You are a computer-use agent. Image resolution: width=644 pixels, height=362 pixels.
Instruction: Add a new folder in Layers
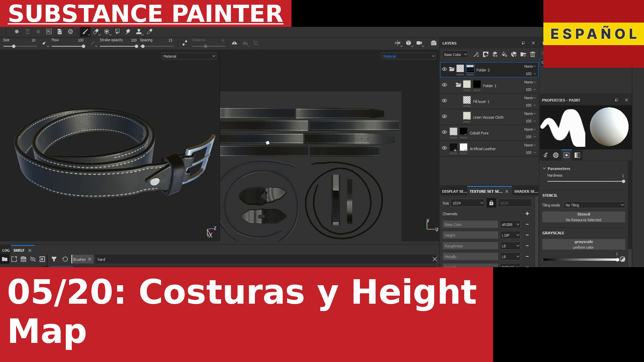click(523, 54)
